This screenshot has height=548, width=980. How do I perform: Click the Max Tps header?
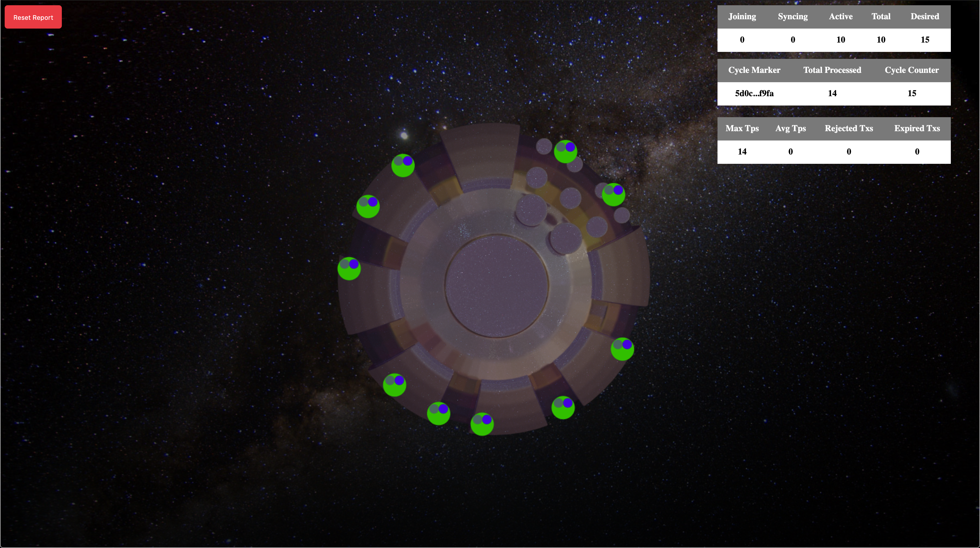tap(742, 129)
